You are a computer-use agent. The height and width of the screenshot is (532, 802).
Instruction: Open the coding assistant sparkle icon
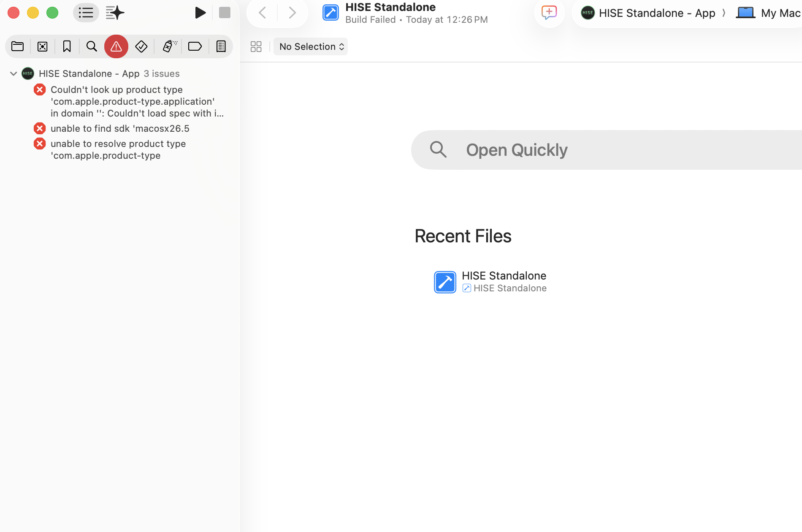click(115, 13)
